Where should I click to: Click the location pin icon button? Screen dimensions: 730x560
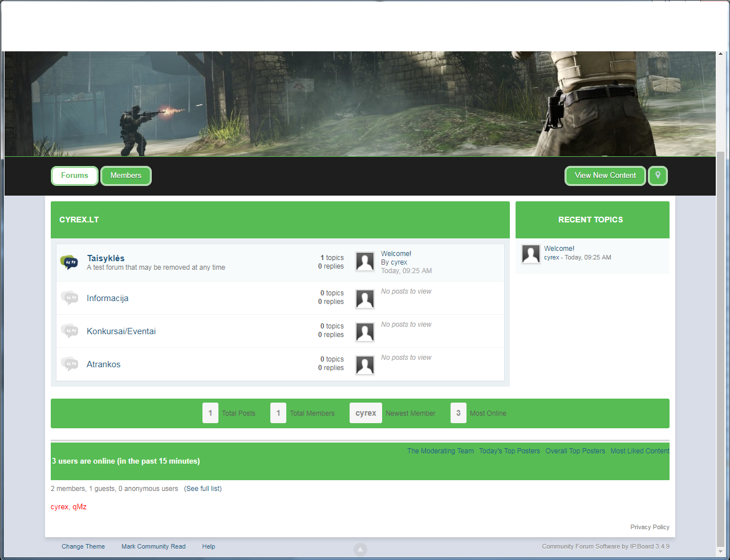(658, 176)
